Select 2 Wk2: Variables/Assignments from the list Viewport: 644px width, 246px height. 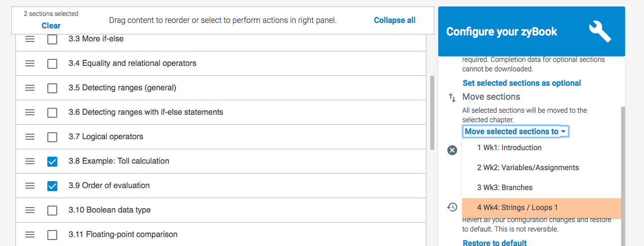pos(527,168)
